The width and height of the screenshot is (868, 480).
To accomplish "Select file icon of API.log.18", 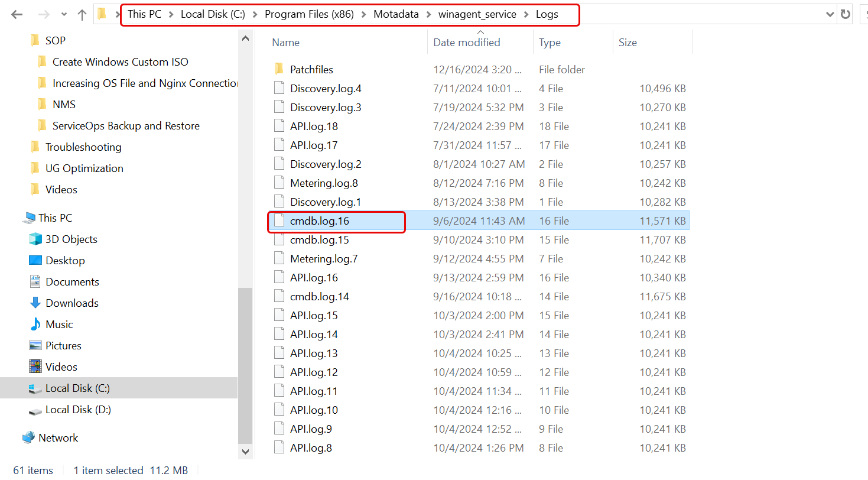I will pos(279,127).
